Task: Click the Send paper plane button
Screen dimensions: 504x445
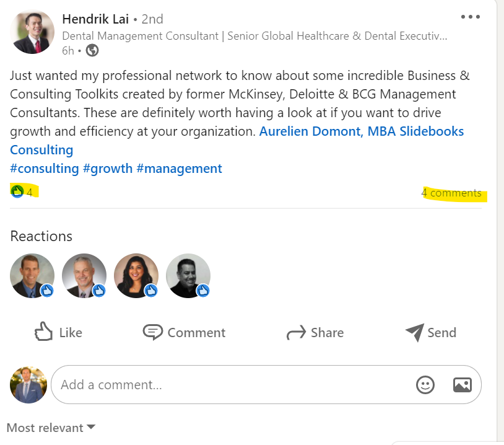Action: click(x=430, y=333)
